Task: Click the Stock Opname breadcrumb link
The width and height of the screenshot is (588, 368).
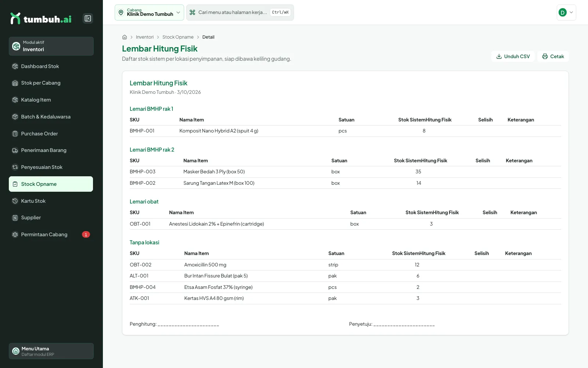Action: point(178,37)
